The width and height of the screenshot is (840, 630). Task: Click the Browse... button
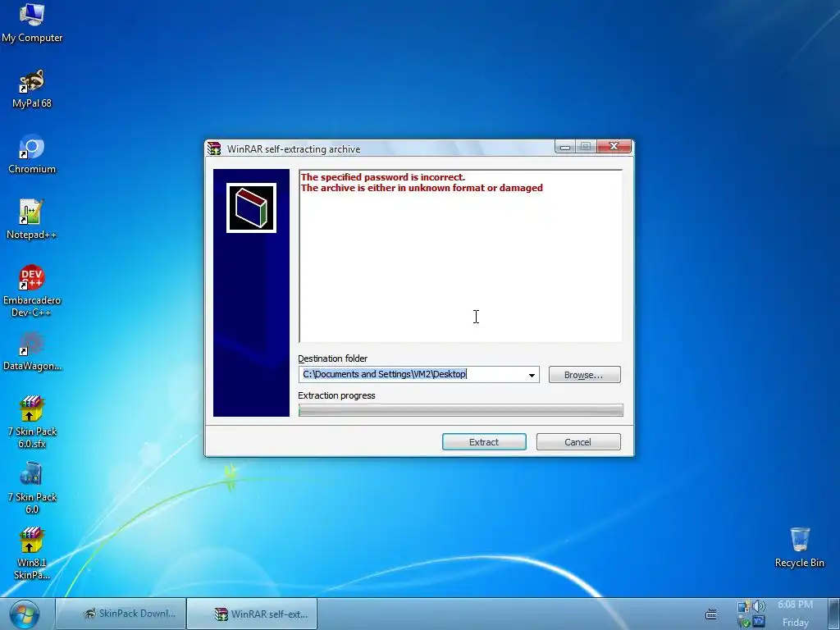point(584,375)
